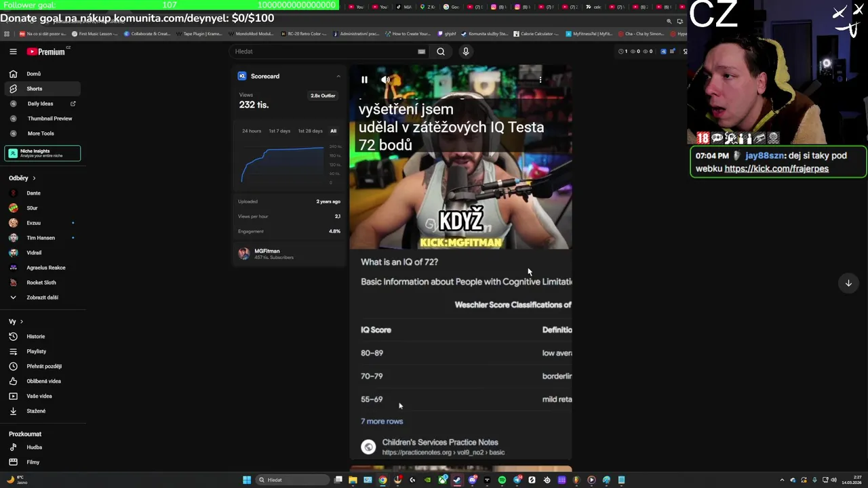
Task: Open the Niche Insights banner
Action: click(43, 153)
